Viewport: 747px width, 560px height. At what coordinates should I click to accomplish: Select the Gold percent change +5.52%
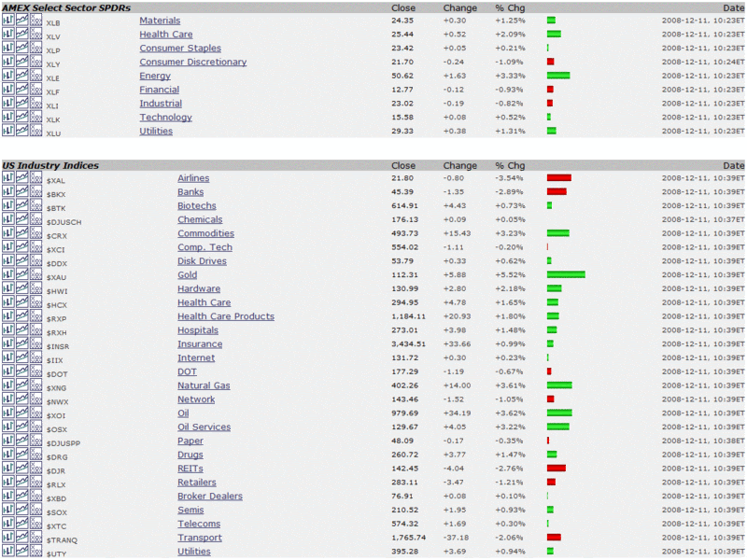click(x=510, y=274)
